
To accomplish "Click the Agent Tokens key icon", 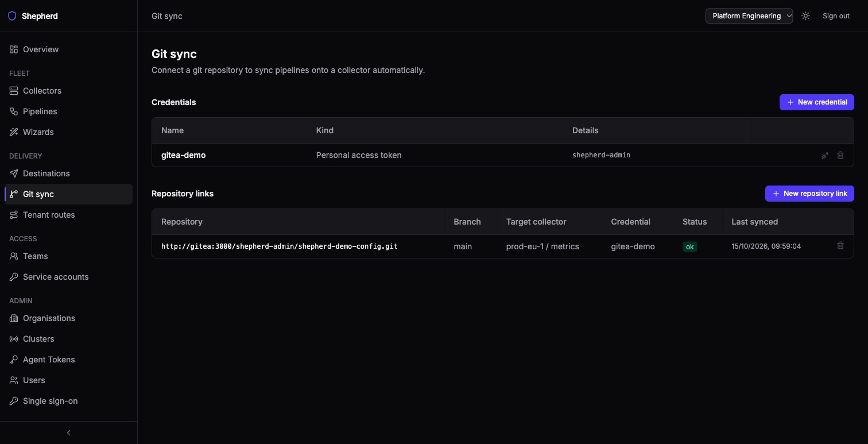I will pos(14,360).
